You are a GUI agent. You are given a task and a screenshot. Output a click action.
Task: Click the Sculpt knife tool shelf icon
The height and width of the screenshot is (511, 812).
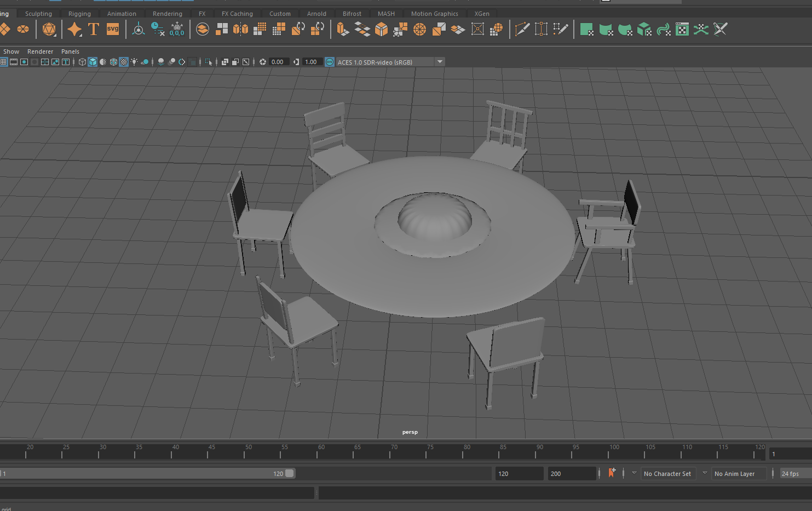721,29
